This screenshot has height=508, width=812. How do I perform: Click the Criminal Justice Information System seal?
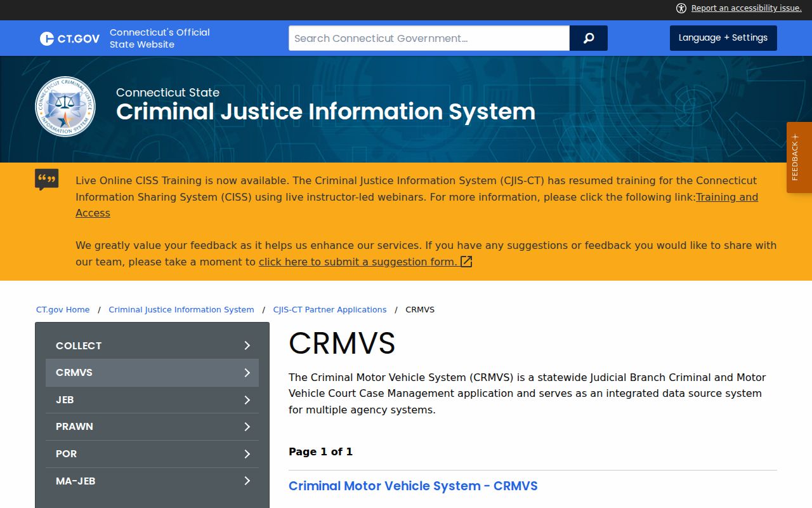(65, 107)
